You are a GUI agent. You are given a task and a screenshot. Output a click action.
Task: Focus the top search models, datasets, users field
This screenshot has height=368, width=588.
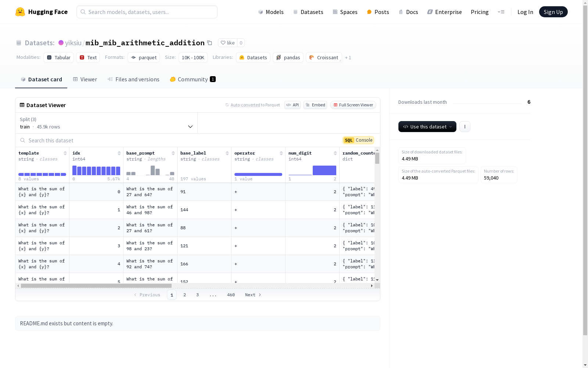[147, 12]
